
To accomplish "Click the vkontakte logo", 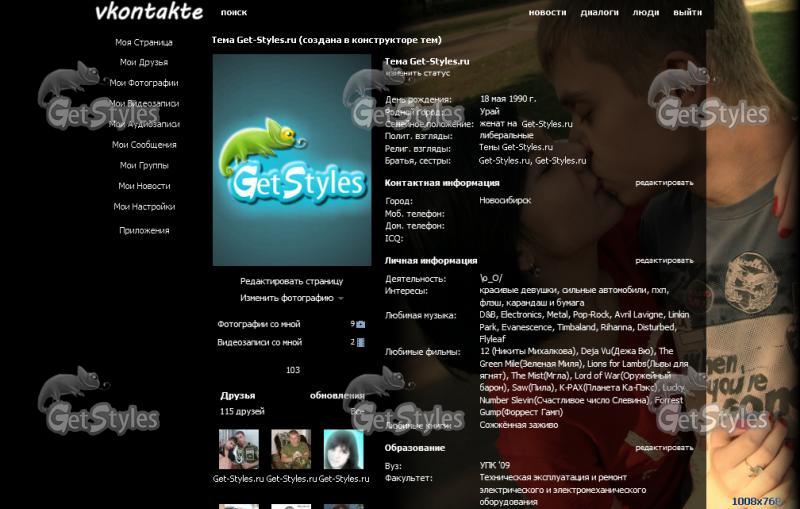I will pos(149,12).
